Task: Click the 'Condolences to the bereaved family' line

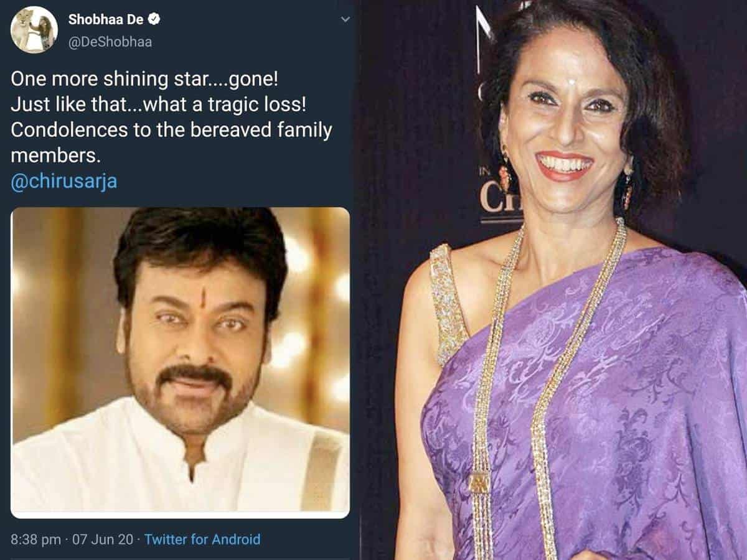Action: tap(171, 132)
